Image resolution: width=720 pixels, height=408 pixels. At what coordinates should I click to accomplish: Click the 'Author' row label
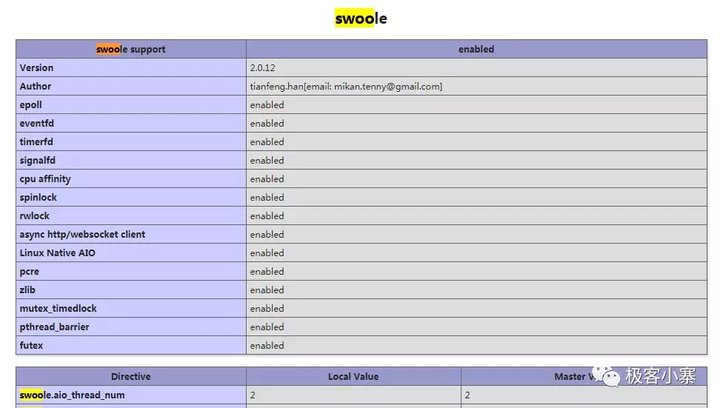(35, 86)
